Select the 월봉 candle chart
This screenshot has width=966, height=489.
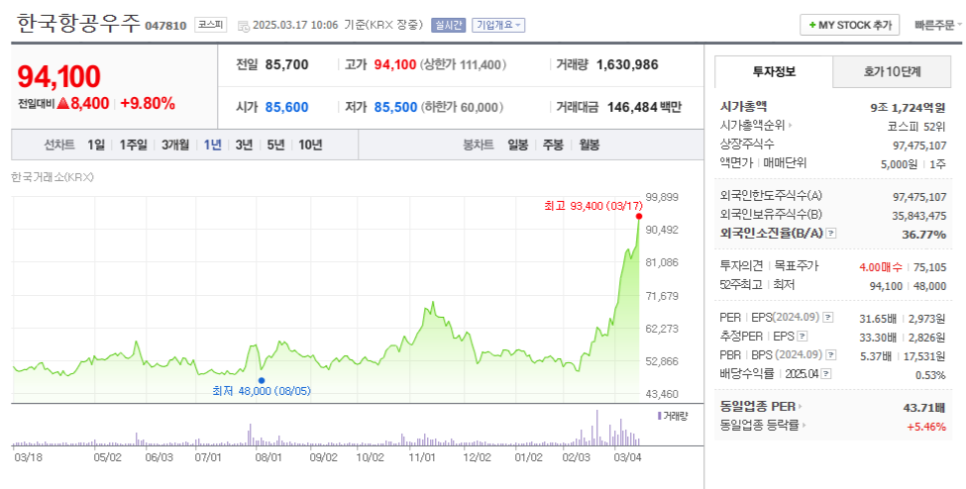[x=589, y=145]
